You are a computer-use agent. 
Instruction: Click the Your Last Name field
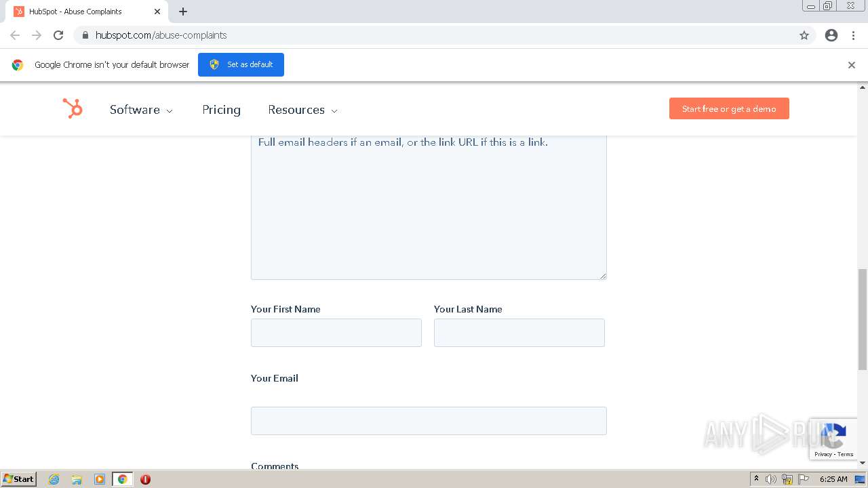(519, 333)
